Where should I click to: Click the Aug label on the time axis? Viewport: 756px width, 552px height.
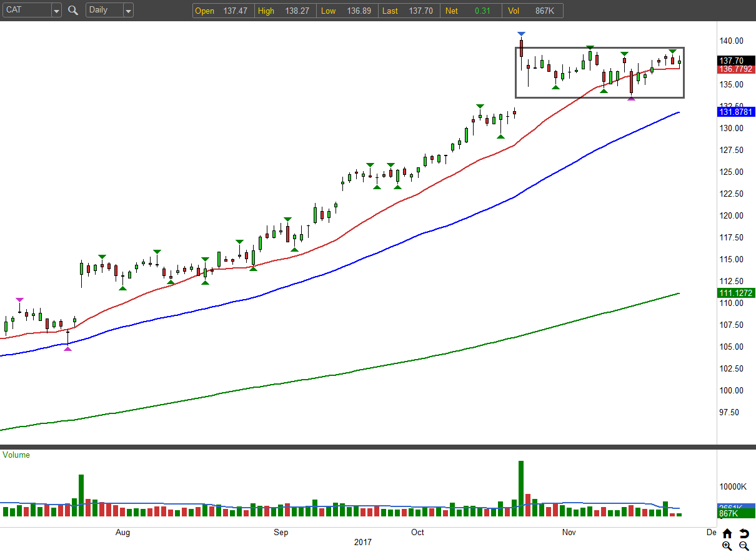tap(123, 532)
